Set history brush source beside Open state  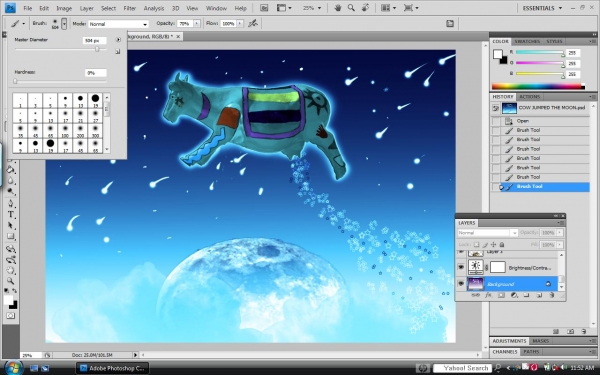pos(496,121)
